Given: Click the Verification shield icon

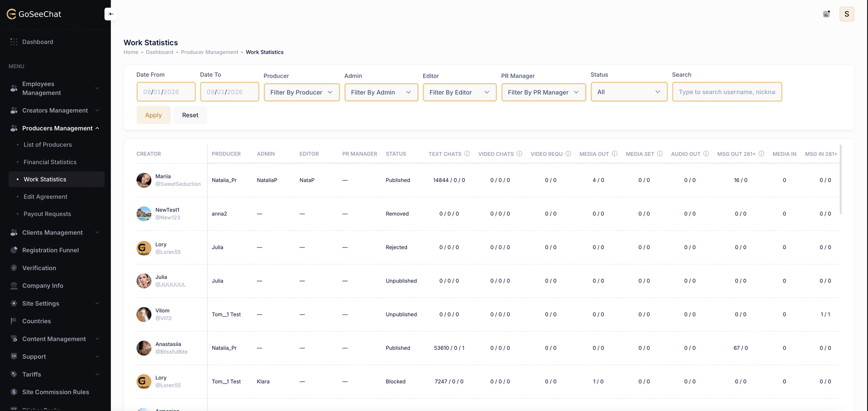Looking at the screenshot, I should (14, 268).
